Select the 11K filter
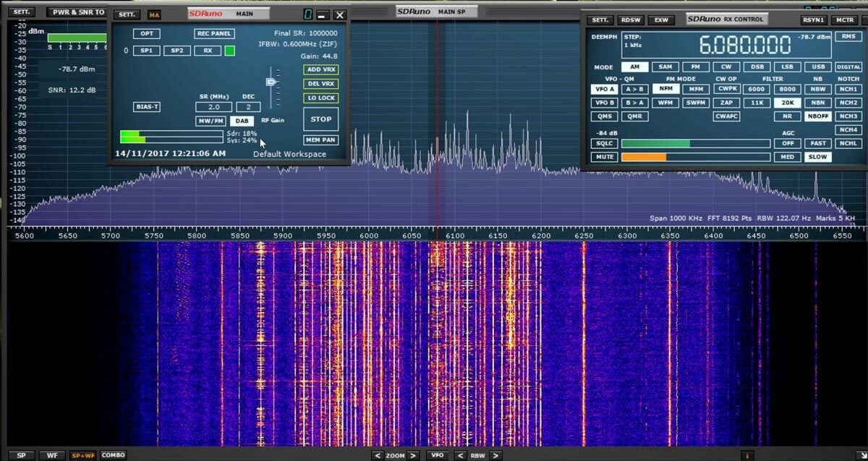Screen dimensions: 868x461 [x=758, y=102]
